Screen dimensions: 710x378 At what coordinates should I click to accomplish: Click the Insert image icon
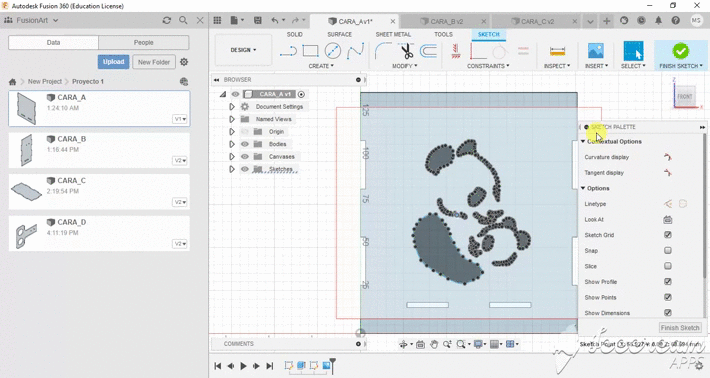[x=595, y=51]
